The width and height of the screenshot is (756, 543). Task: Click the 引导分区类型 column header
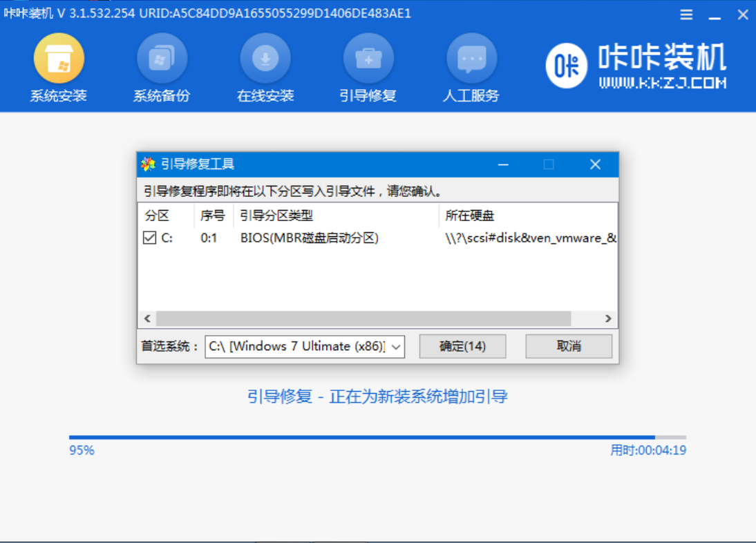click(x=336, y=216)
